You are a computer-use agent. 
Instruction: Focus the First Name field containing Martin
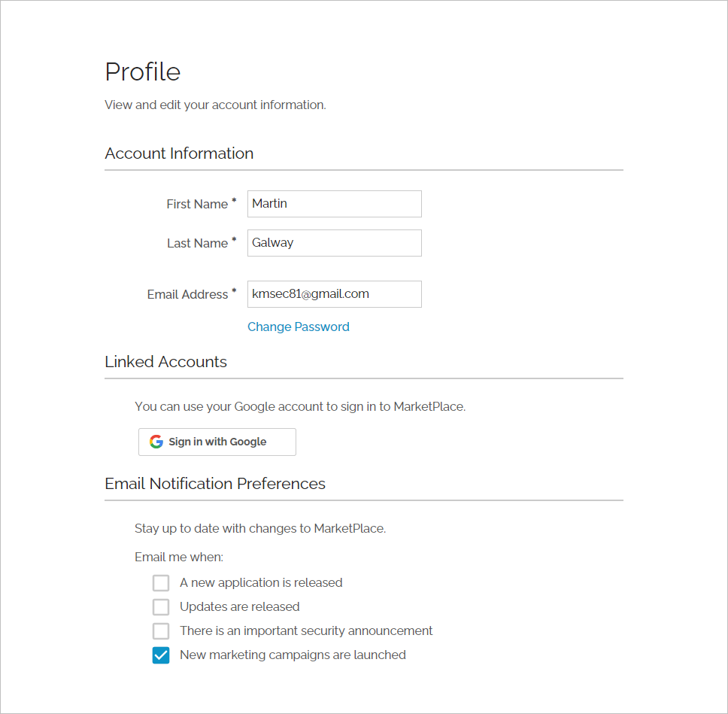click(334, 203)
